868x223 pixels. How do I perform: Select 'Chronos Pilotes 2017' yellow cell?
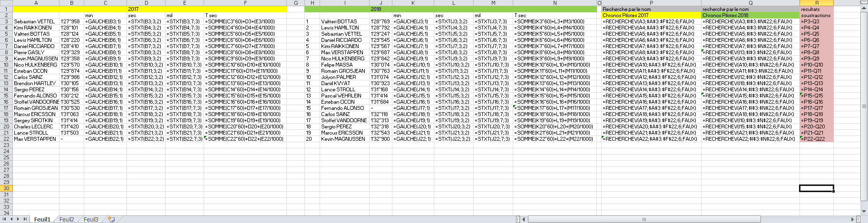coord(652,15)
